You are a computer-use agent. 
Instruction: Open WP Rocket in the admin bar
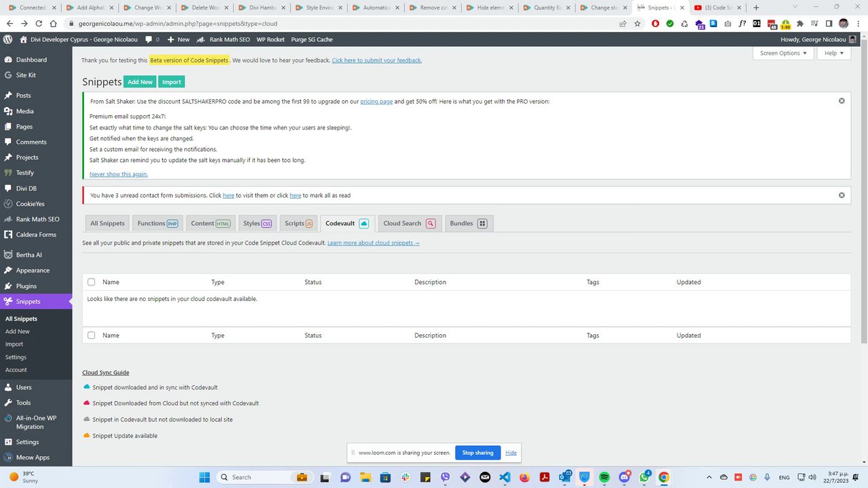[x=271, y=39]
